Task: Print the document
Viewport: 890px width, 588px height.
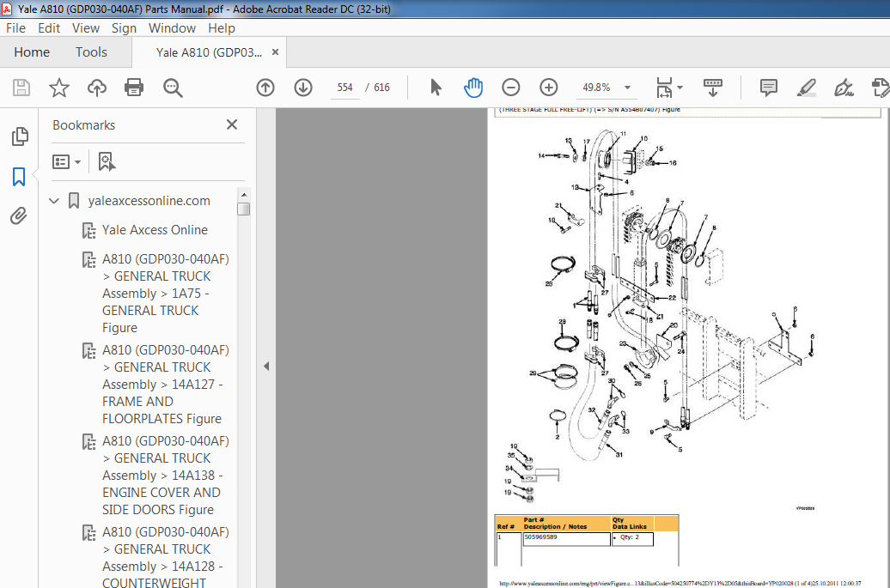Action: click(x=134, y=88)
